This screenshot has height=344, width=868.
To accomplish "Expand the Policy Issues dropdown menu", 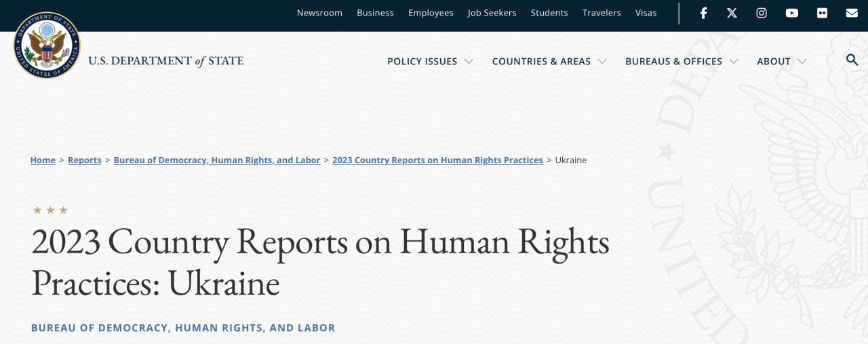I will pyautogui.click(x=430, y=62).
